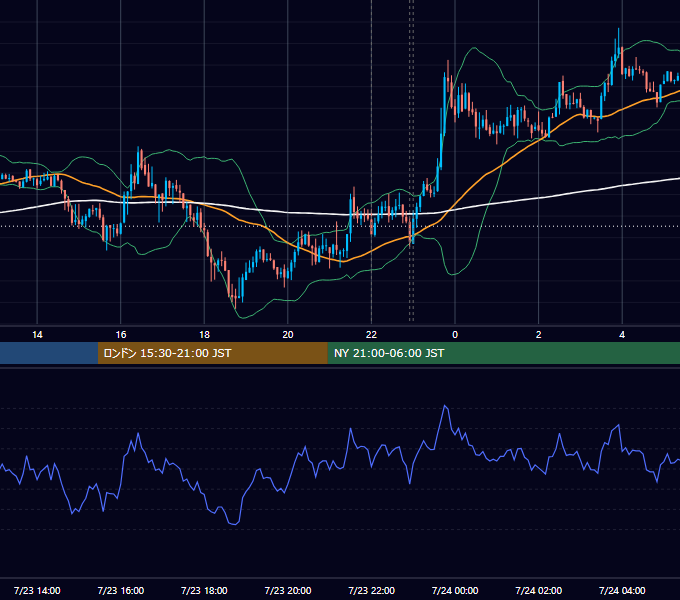Click the 7/24 02:00 date label

539,590
